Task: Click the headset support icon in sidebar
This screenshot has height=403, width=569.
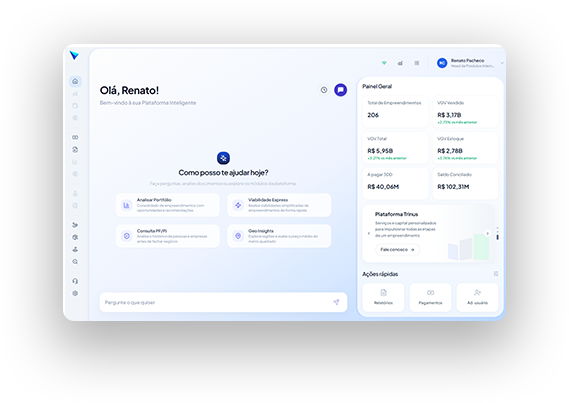Action: click(75, 281)
